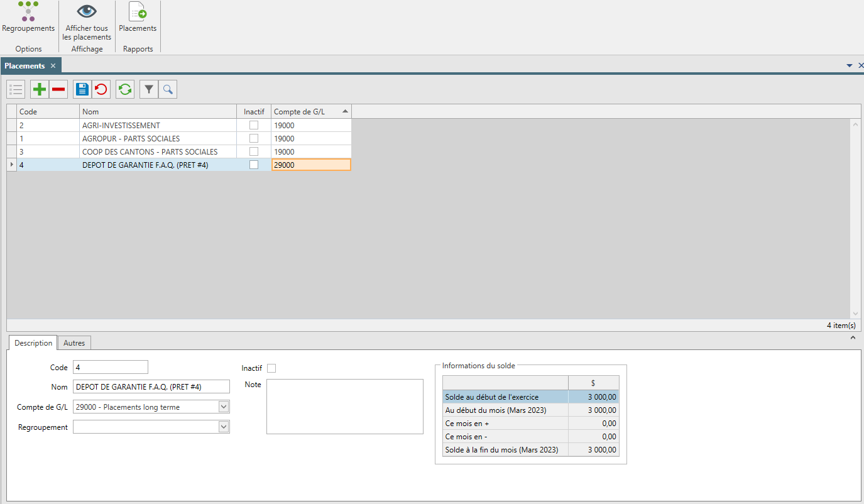This screenshot has width=864, height=504.
Task: Collapse the details panel chevron
Action: (853, 338)
